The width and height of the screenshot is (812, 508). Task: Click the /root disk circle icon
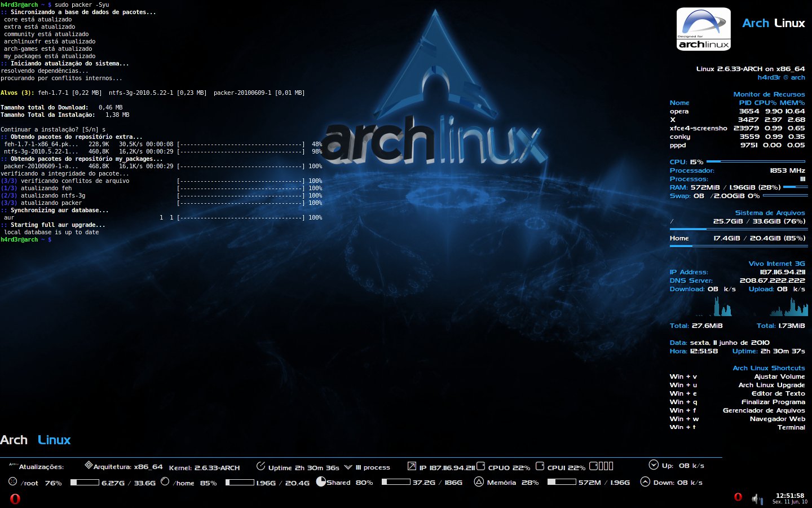click(13, 481)
